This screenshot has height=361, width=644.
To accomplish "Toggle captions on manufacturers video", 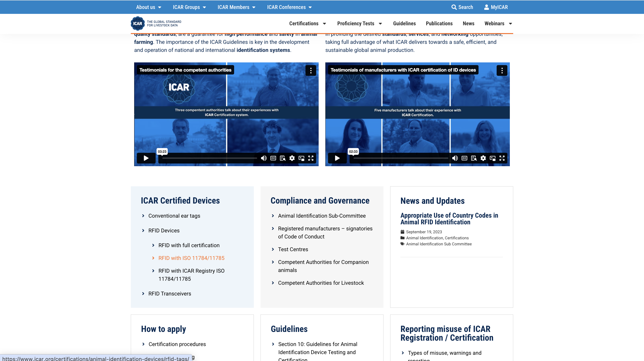I will [x=464, y=158].
